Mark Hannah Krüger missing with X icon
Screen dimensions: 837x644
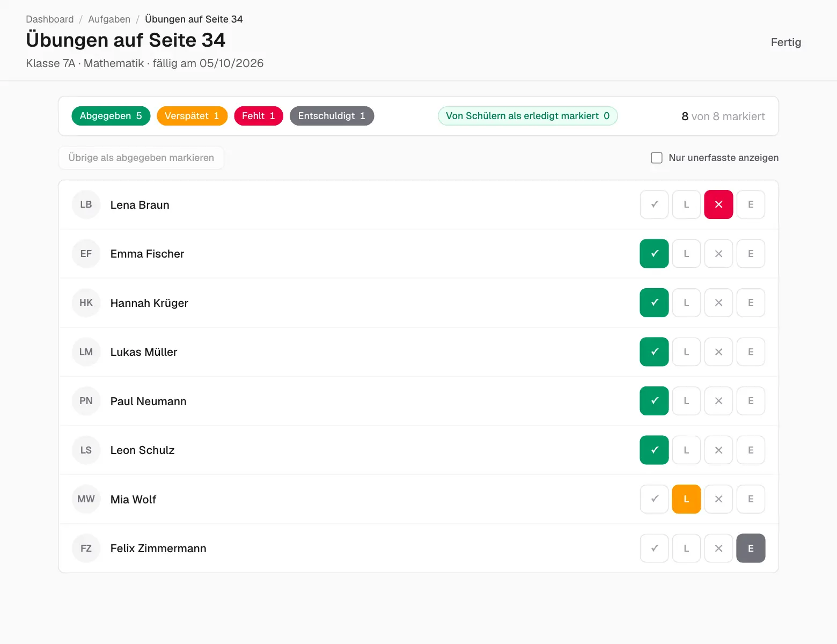pos(718,303)
